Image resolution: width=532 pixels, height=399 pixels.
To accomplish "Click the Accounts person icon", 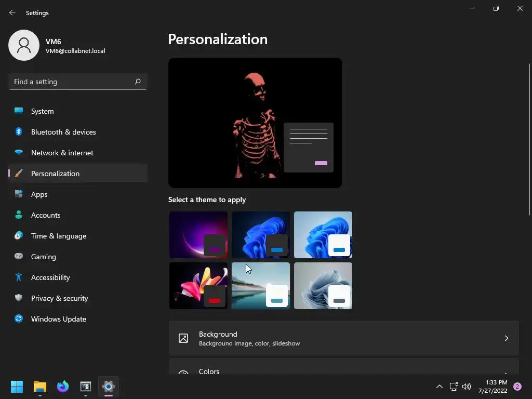I will 19,215.
